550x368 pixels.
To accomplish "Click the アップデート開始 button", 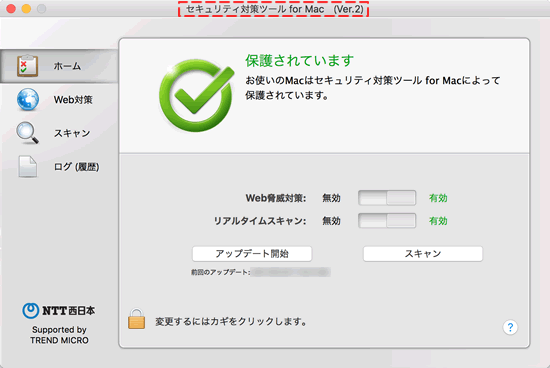I will 252,254.
